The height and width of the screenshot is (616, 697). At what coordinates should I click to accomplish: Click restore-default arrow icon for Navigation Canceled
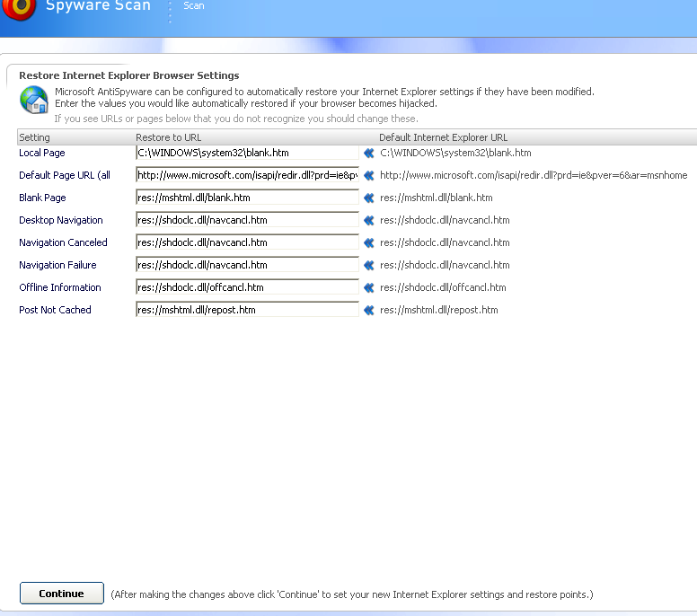[369, 243]
